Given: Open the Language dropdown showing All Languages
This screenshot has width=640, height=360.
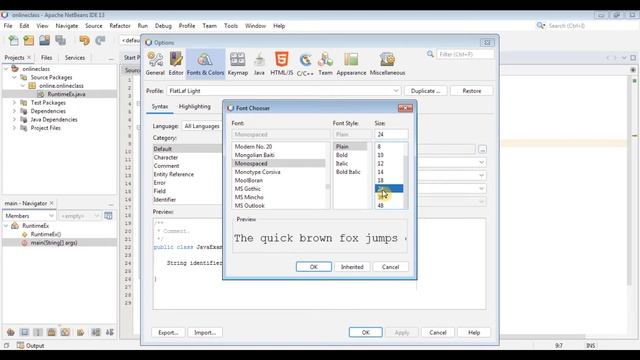Looking at the screenshot, I should 203,126.
